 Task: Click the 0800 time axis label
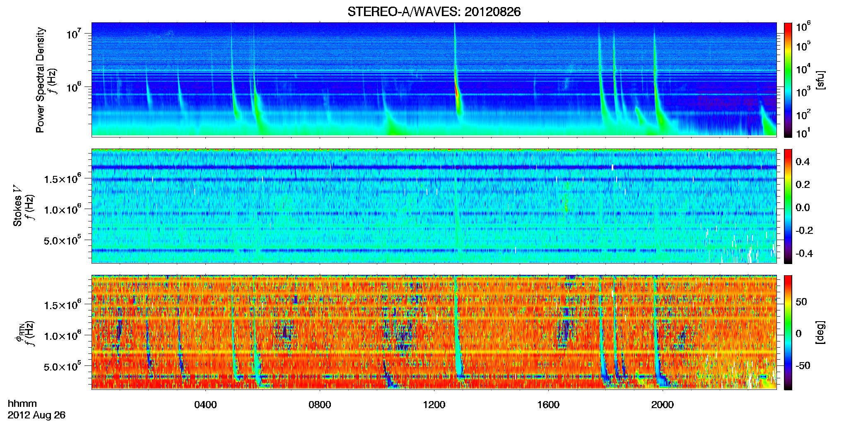point(320,405)
